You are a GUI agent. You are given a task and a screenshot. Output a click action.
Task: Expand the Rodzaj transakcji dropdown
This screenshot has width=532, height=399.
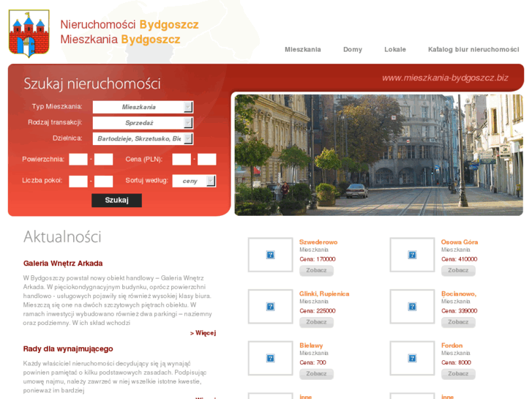click(x=143, y=122)
